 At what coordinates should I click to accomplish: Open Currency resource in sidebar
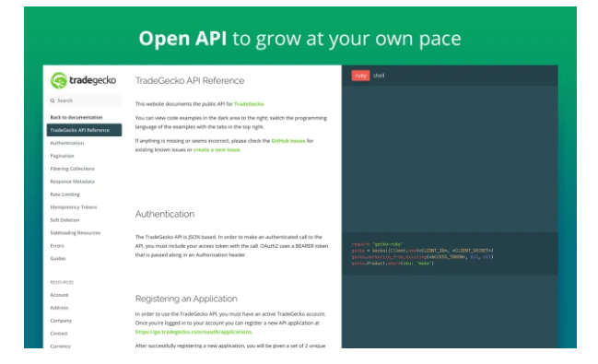pos(61,346)
